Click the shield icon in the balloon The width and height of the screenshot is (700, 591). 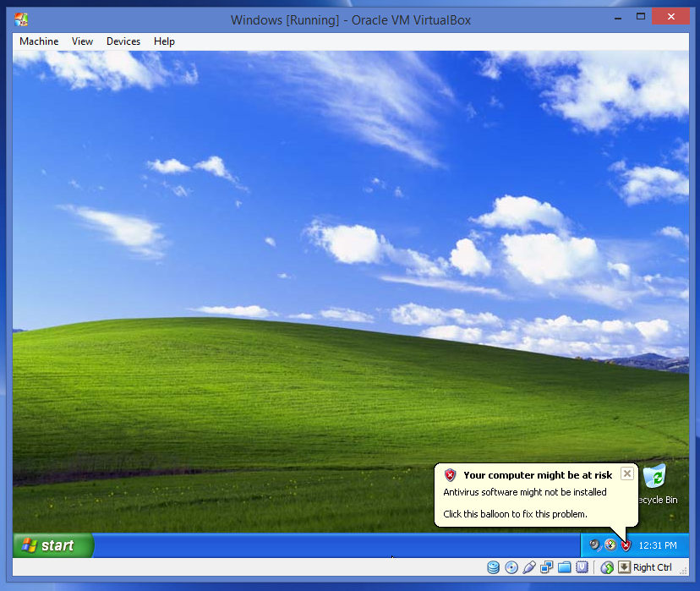coord(450,475)
